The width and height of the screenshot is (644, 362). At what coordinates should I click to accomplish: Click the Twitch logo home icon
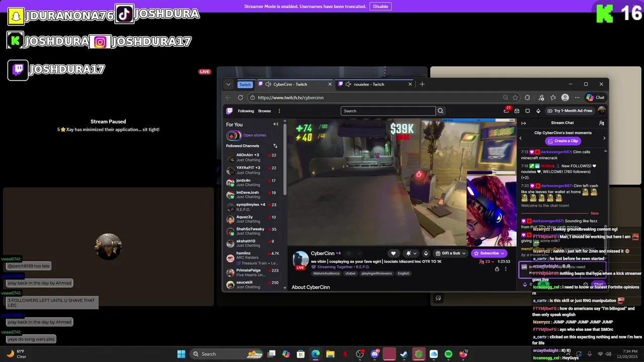coord(229,111)
